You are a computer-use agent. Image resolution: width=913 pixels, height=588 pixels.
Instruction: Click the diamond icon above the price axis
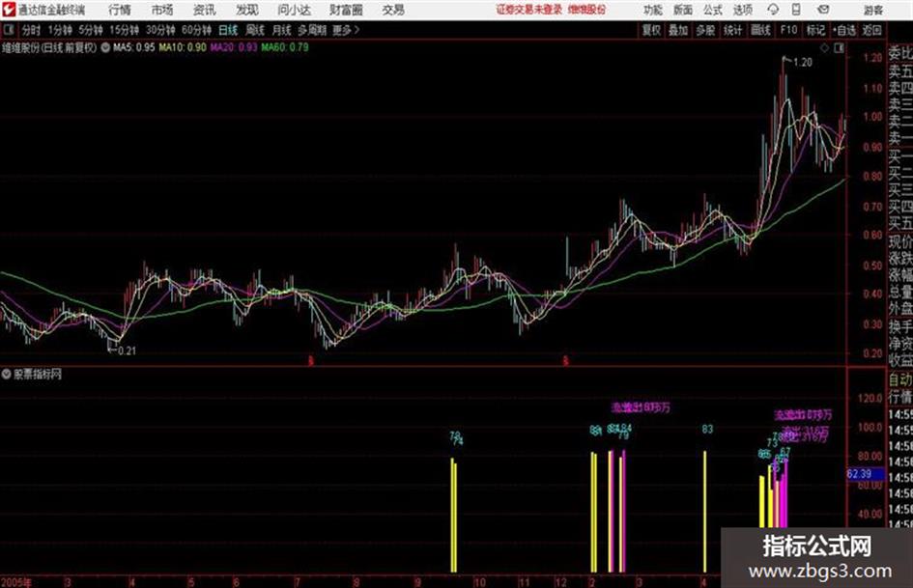click(824, 48)
